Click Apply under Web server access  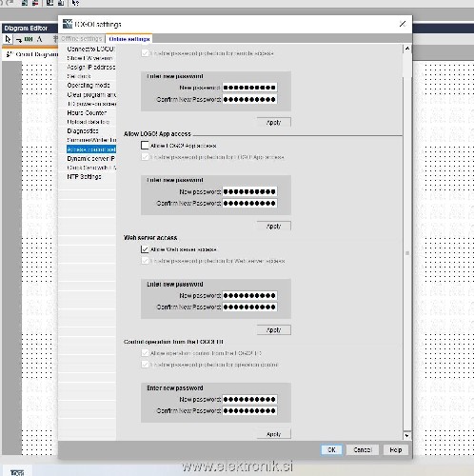tap(273, 330)
